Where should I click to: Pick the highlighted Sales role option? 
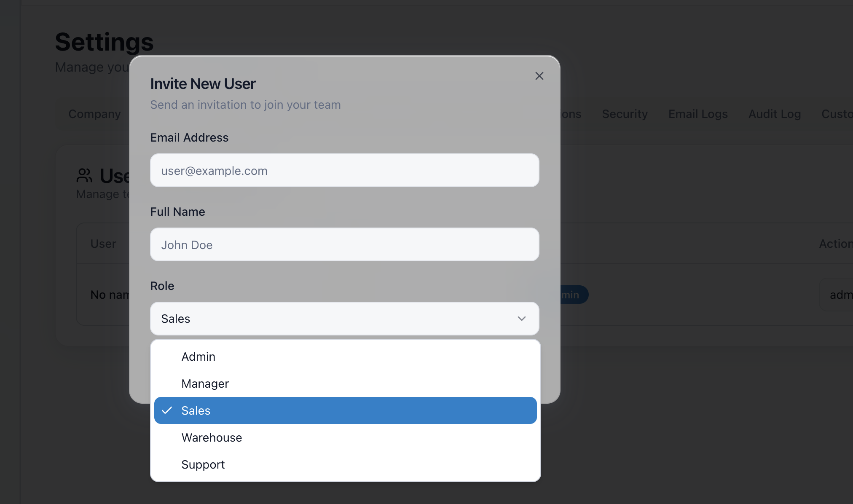point(345,410)
